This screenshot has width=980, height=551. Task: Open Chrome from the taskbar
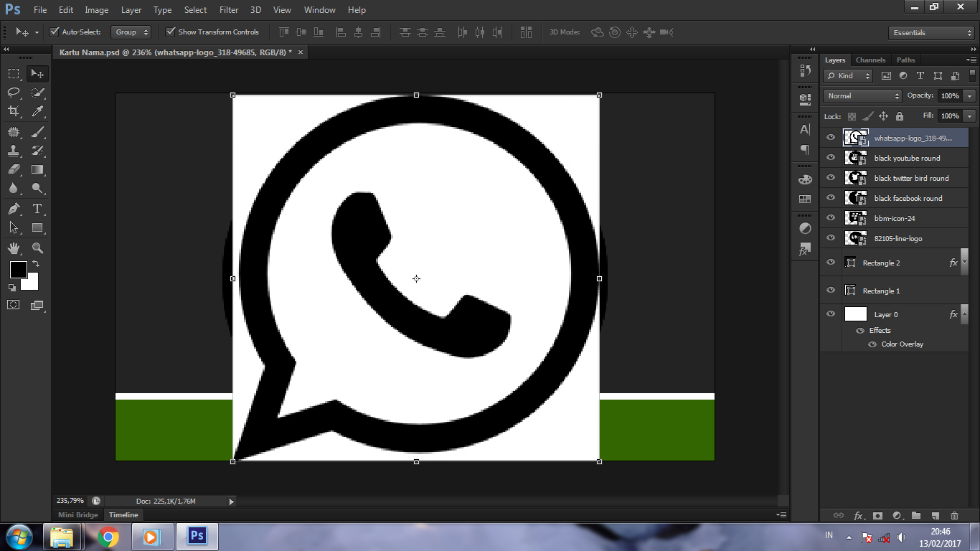(x=108, y=537)
